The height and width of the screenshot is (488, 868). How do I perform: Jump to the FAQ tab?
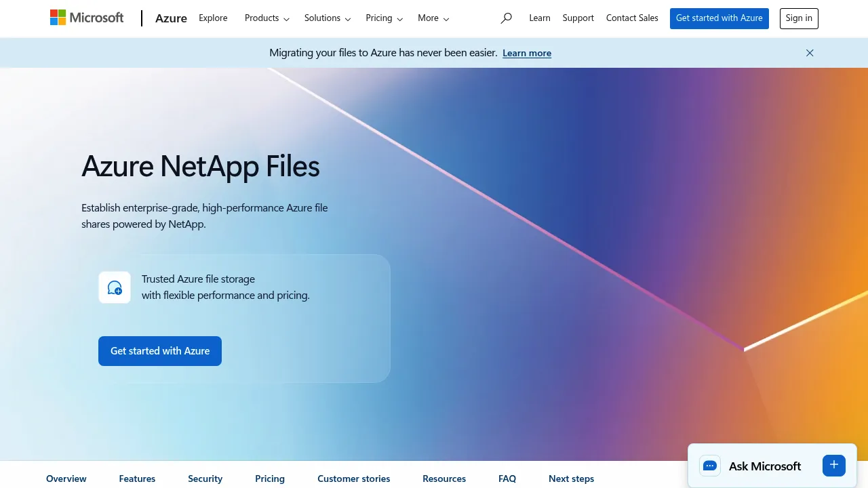[507, 479]
